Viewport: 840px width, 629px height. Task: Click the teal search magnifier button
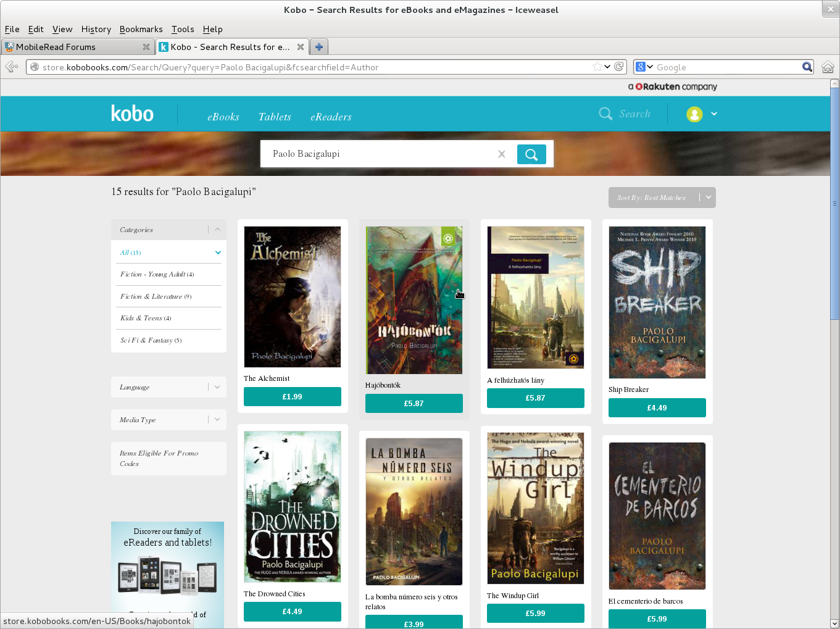[531, 154]
